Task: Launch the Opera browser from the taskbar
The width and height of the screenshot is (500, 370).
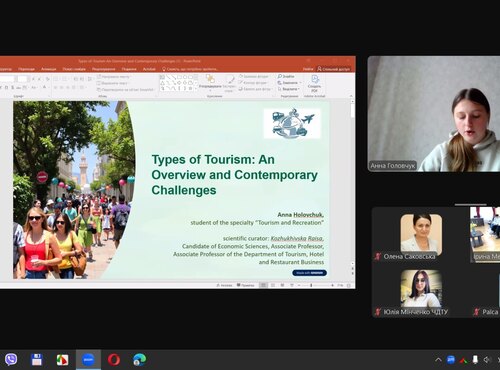Action: point(114,360)
